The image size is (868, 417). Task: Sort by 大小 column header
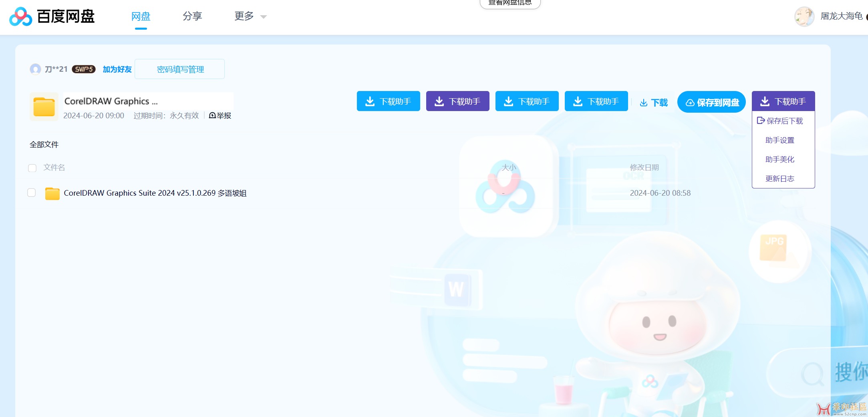(509, 167)
